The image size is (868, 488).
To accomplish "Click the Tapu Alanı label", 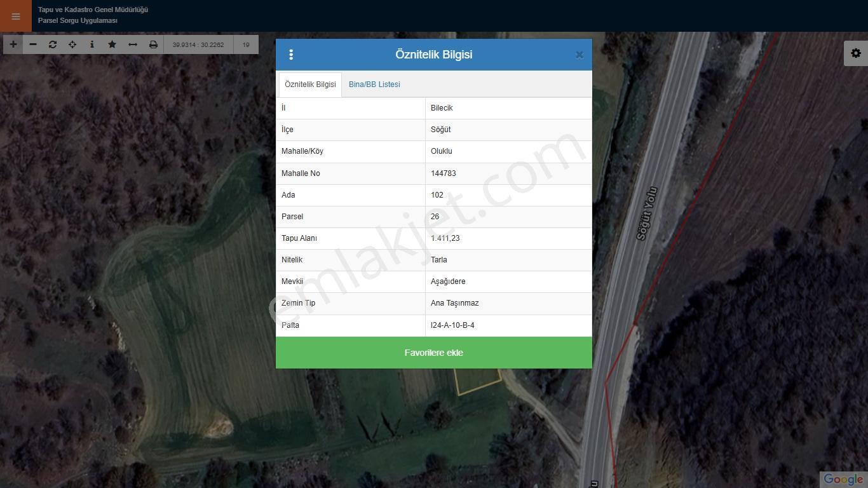I will pos(299,238).
